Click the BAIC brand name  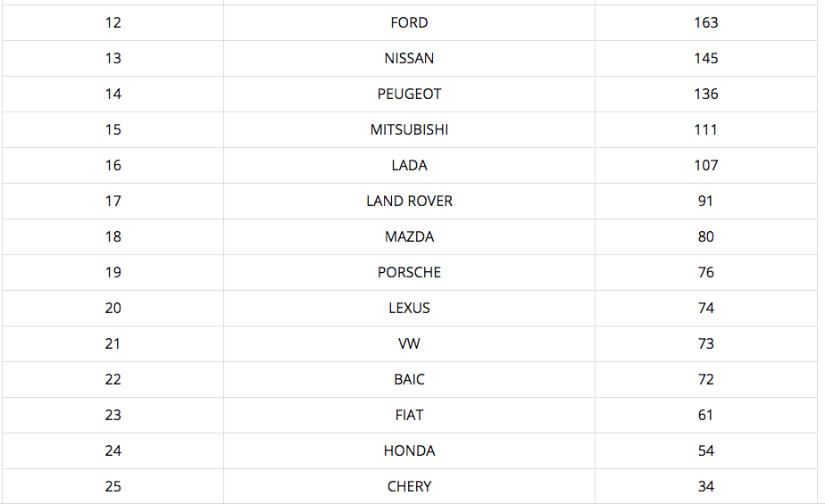(409, 380)
